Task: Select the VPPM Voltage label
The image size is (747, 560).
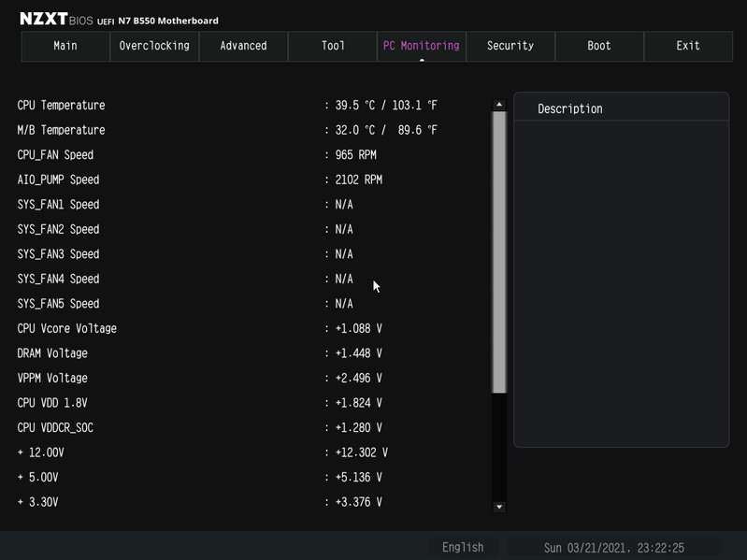Action: coord(52,378)
